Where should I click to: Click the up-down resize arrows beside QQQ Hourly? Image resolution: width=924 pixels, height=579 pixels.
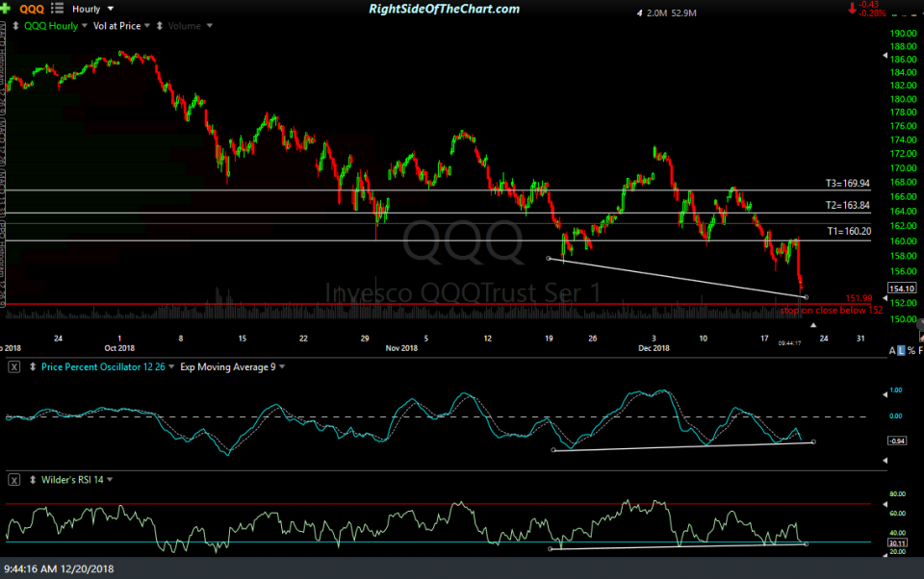16,25
